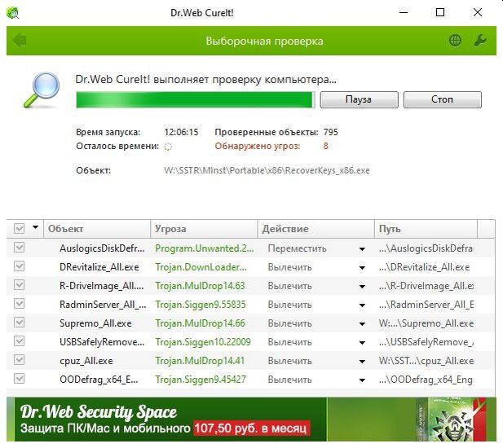
Task: Go back using the green arrow icon
Action: click(20, 41)
